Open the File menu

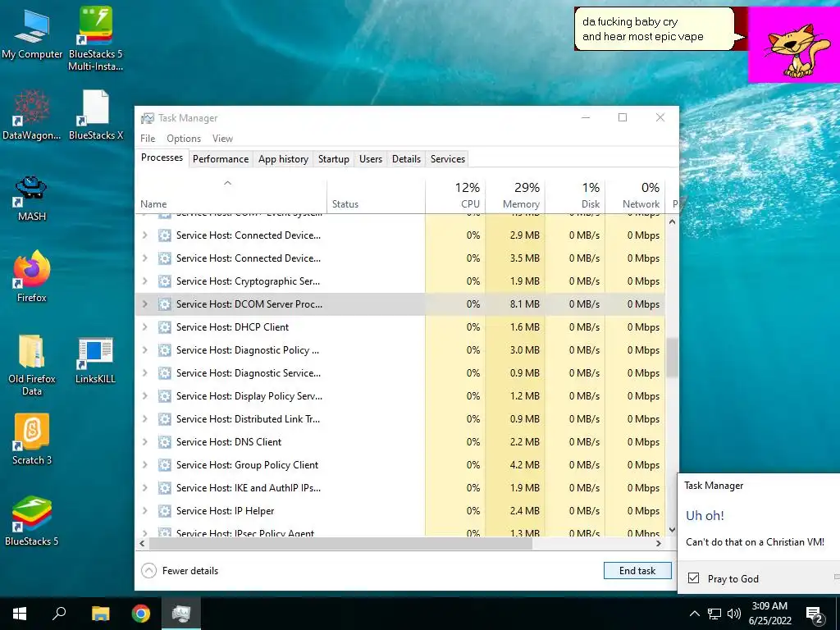pyautogui.click(x=148, y=138)
